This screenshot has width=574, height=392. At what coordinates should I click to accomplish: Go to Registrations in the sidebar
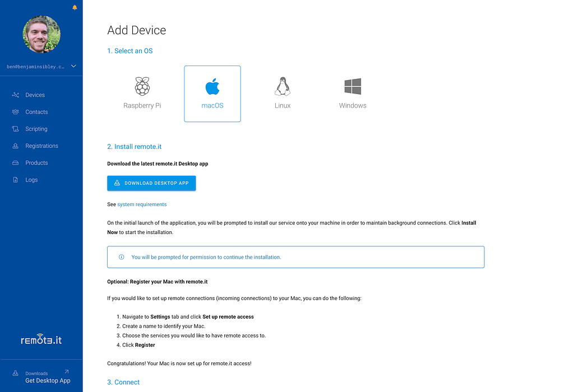coord(41,146)
